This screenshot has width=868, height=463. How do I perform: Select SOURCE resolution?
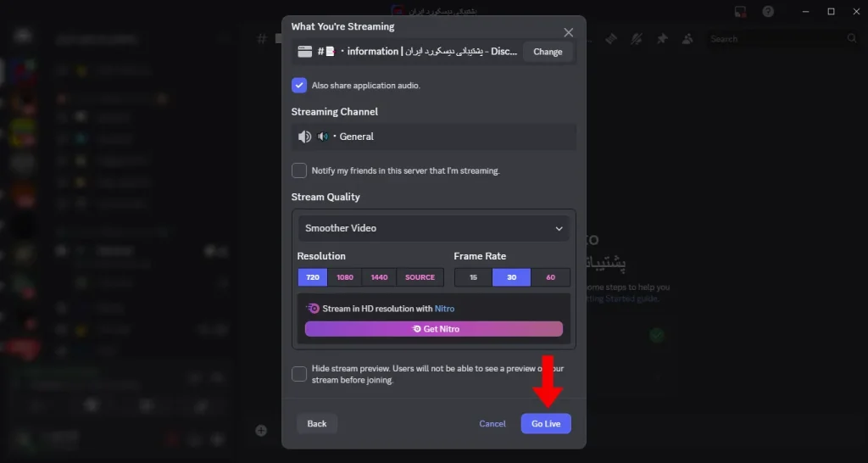tap(420, 277)
